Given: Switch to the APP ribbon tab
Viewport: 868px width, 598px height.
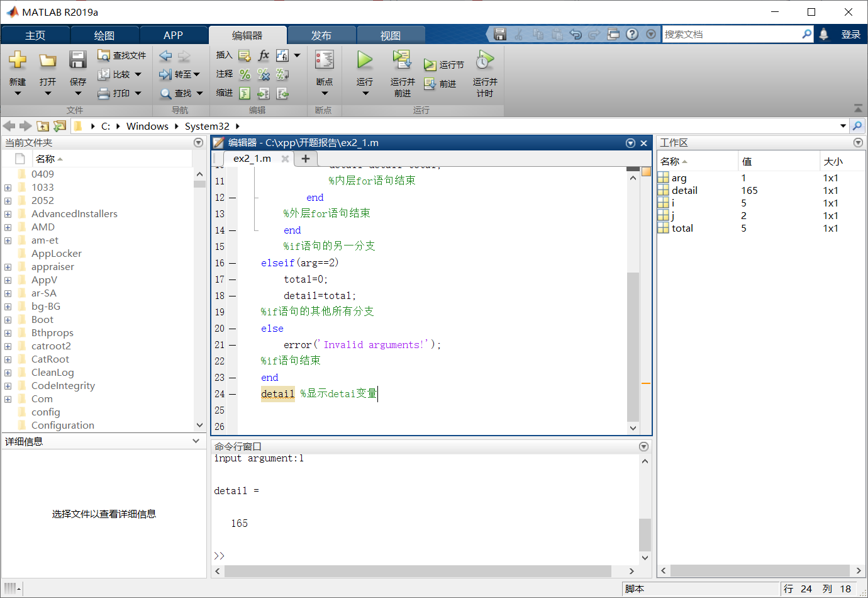Looking at the screenshot, I should pos(173,35).
